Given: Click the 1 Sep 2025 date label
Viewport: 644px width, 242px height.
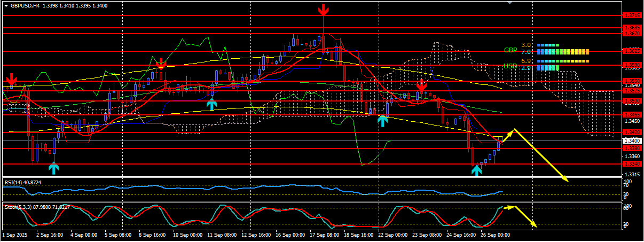Looking at the screenshot, I should (x=14, y=235).
